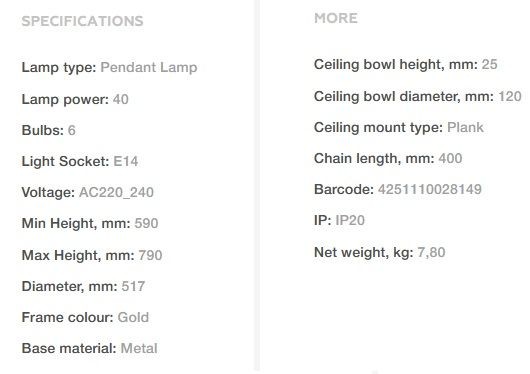This screenshot has width=530, height=374.
Task: Click the Max Height value 790
Action: click(x=150, y=255)
